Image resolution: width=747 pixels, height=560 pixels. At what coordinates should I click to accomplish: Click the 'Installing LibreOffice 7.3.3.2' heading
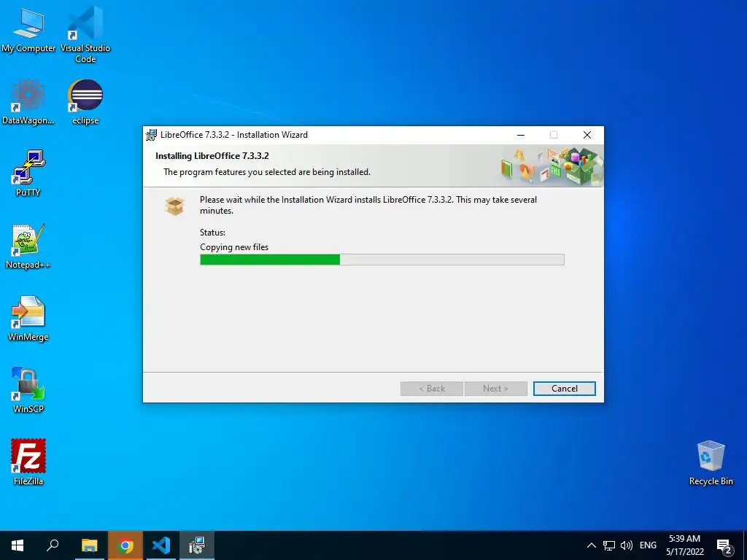click(212, 156)
